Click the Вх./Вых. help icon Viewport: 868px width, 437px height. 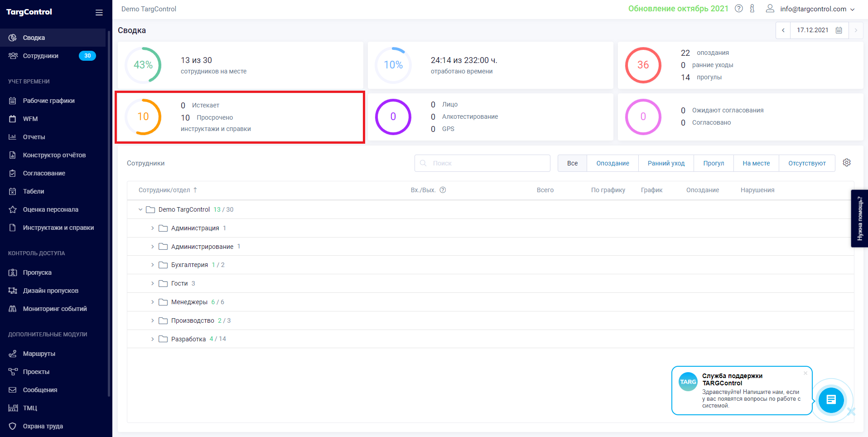pos(443,190)
